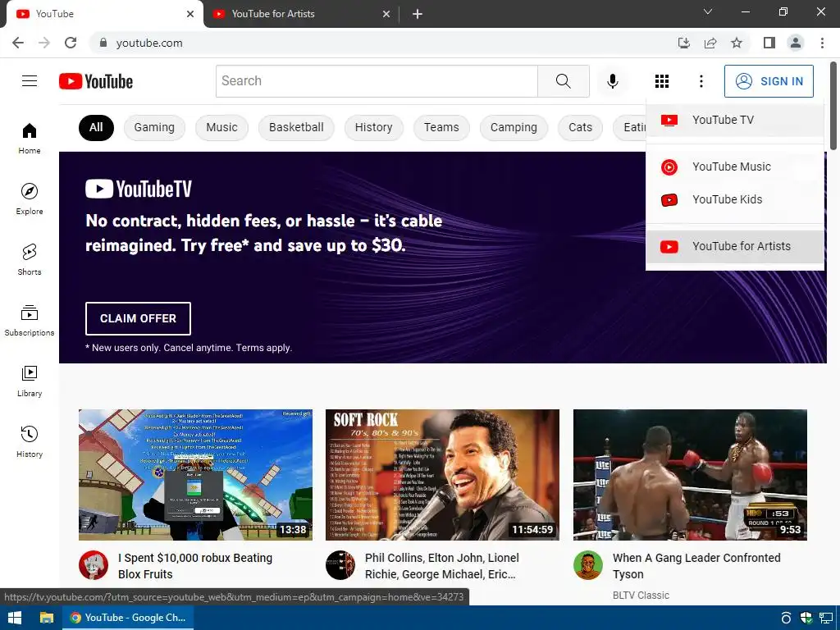The width and height of the screenshot is (840, 630).
Task: Click the YouTube logo
Action: tap(96, 81)
